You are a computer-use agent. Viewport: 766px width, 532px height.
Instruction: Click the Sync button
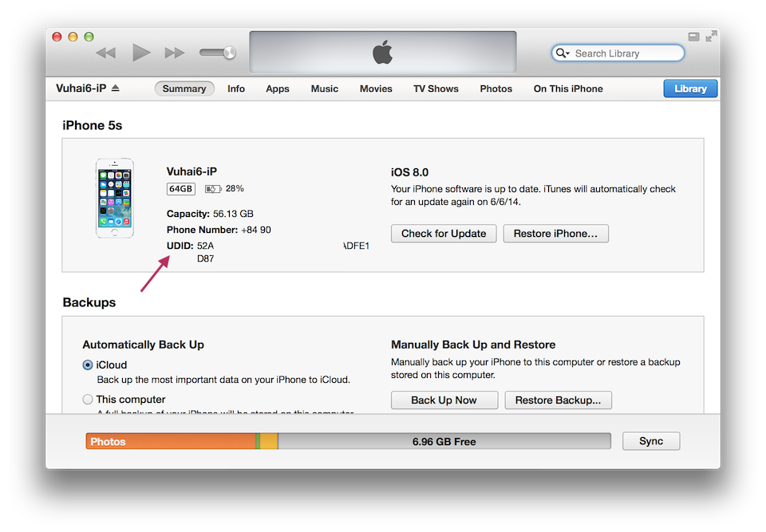click(651, 441)
